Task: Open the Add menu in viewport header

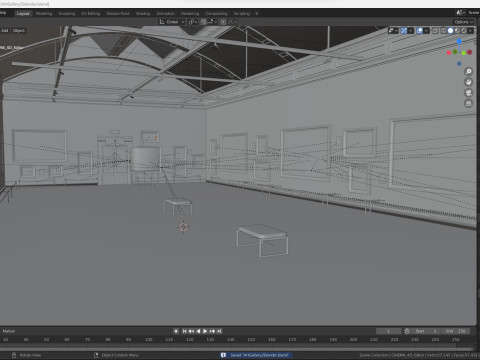Action: tap(5, 30)
